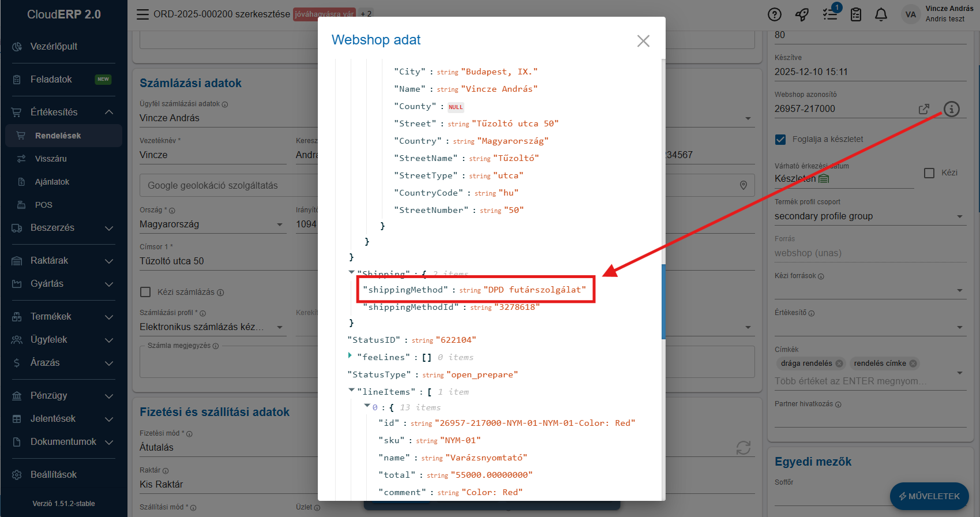Open the help question mark icon
This screenshot has height=517, width=980.
coord(775,15)
